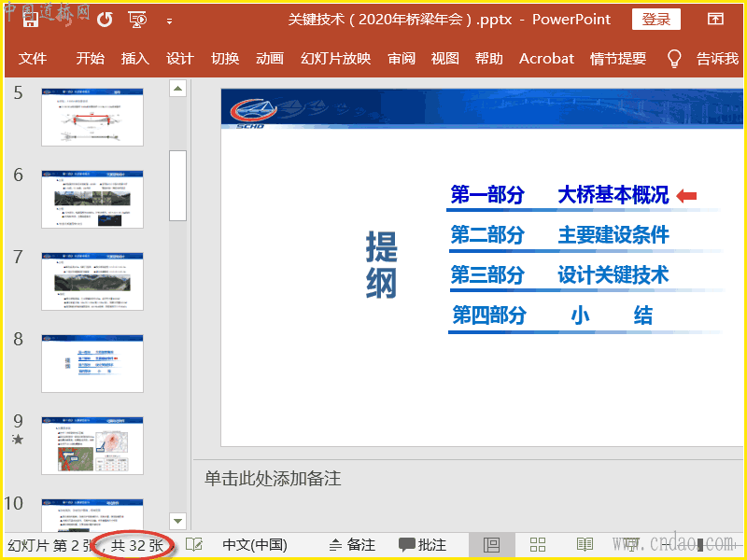
Task: Click the 第一部分 heading text
Action: tap(487, 194)
